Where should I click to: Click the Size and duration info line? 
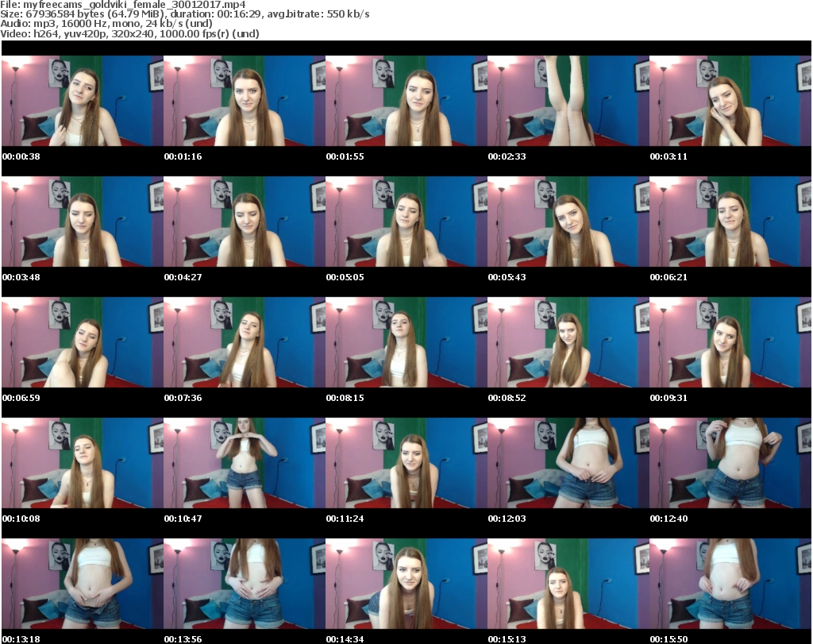click(x=184, y=14)
